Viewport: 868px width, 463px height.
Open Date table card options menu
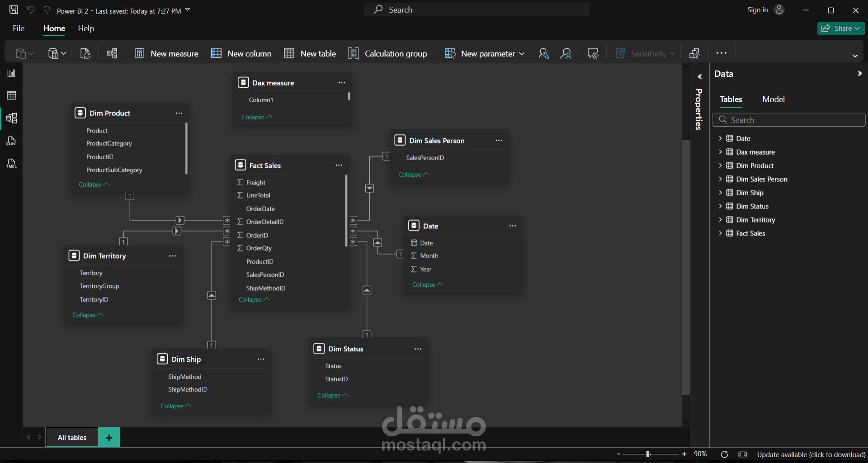coord(513,226)
